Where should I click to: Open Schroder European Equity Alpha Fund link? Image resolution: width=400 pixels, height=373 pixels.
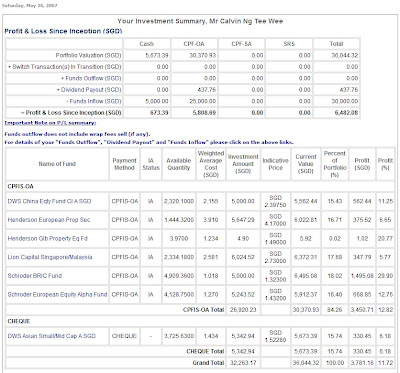57,295
